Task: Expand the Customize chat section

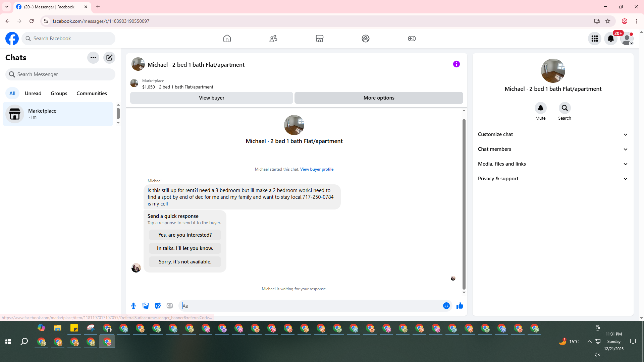Action: coord(553,134)
